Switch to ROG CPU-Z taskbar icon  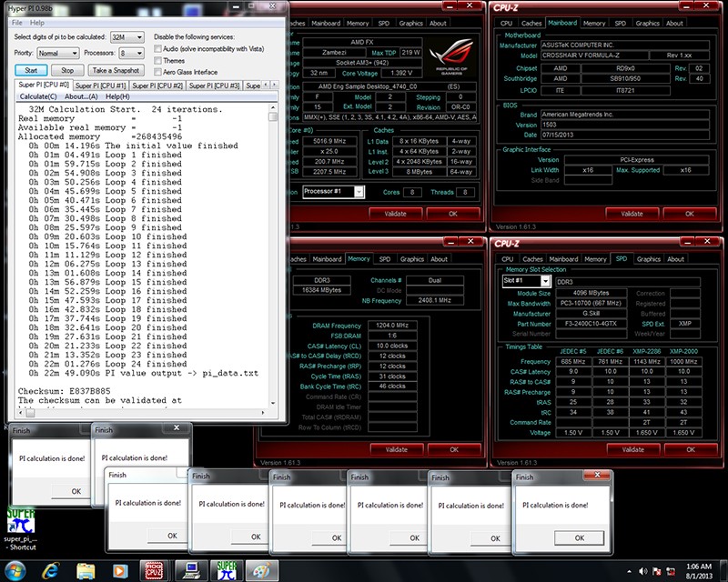(x=154, y=570)
